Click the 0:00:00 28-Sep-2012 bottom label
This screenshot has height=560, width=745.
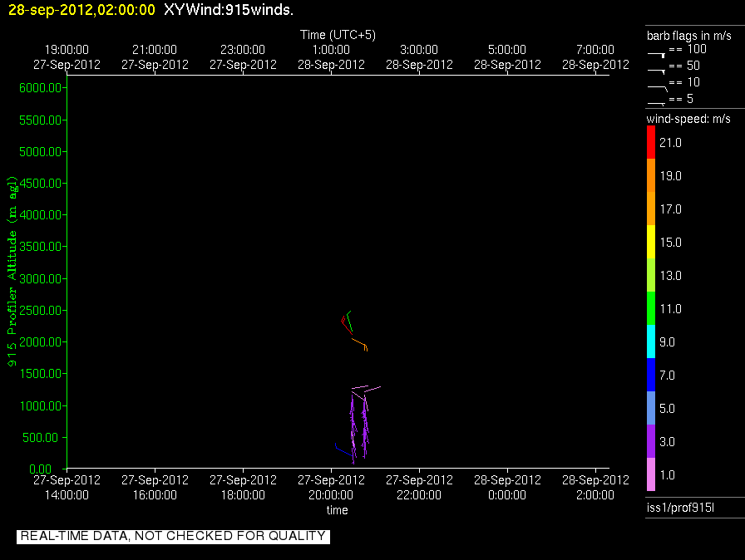(x=507, y=488)
